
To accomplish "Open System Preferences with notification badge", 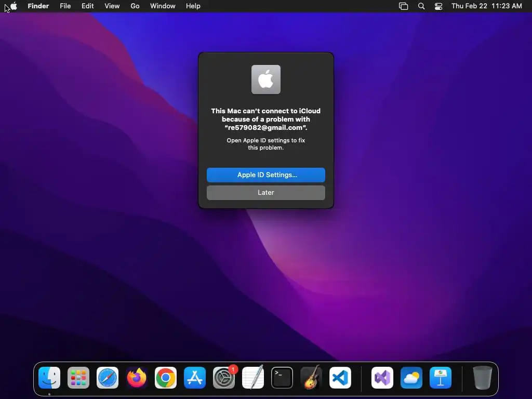I will coord(224,378).
